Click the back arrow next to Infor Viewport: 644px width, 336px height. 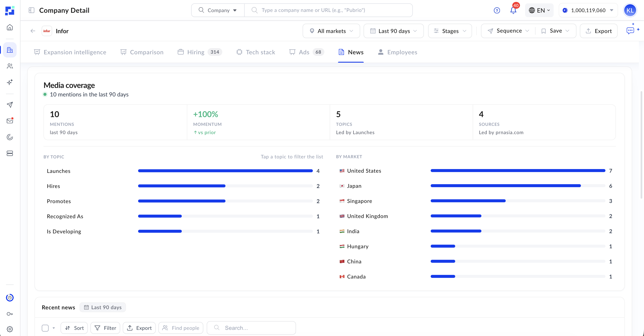coord(33,31)
